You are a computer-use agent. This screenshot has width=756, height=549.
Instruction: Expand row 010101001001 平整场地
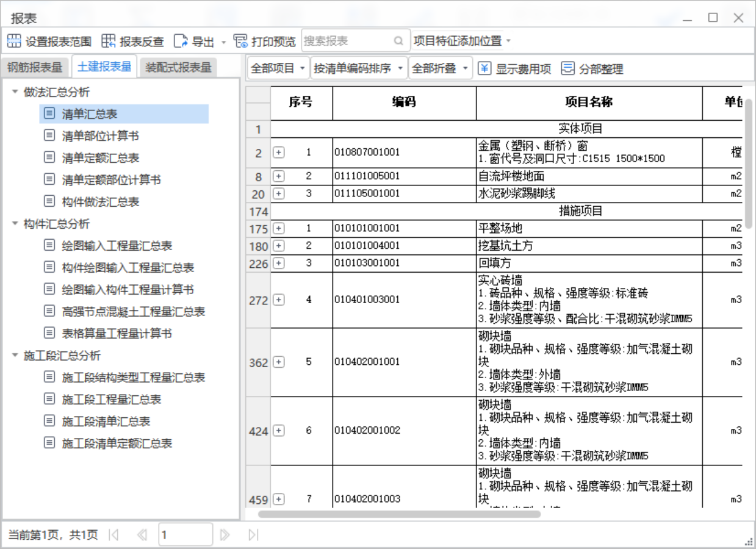coord(279,228)
